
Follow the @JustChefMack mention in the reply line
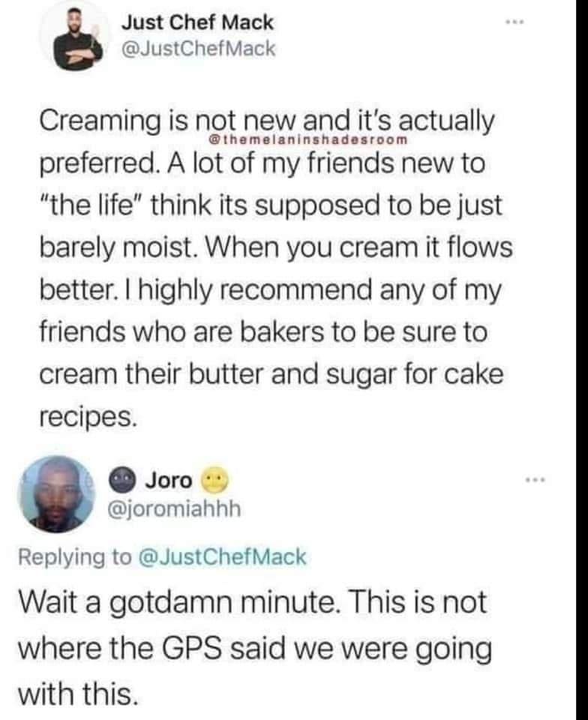coord(221,556)
